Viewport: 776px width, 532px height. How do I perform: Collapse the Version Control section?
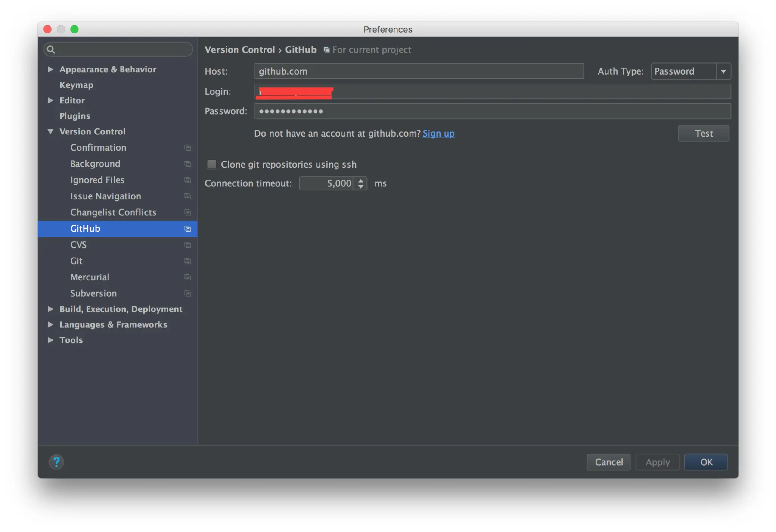pos(50,131)
